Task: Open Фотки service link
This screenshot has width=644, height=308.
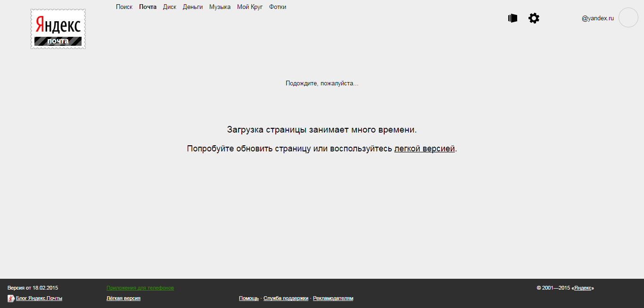Action: tap(278, 7)
